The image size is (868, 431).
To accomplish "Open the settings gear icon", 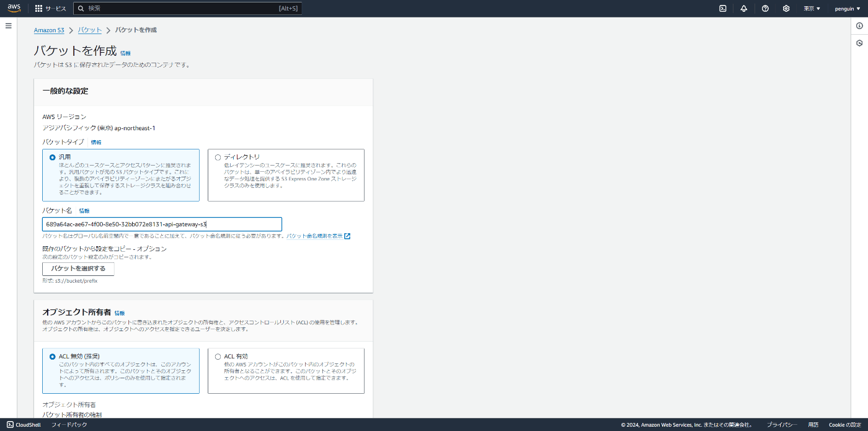I will point(786,9).
